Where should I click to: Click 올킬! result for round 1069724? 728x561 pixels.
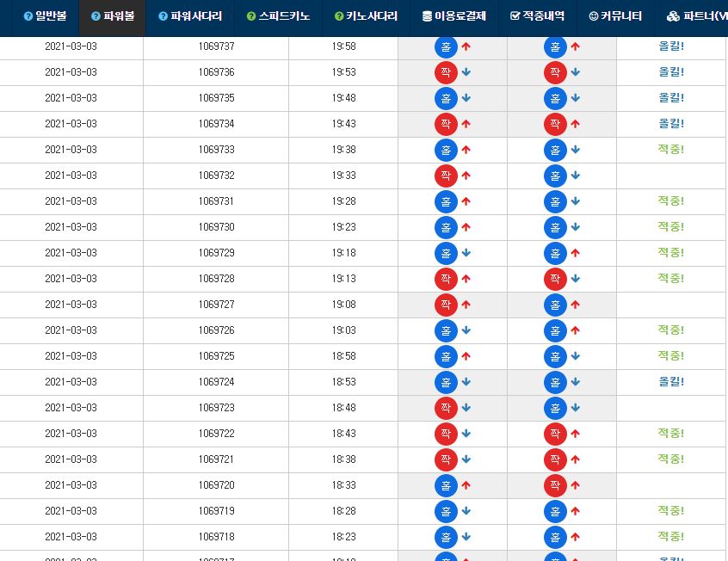pyautogui.click(x=671, y=381)
